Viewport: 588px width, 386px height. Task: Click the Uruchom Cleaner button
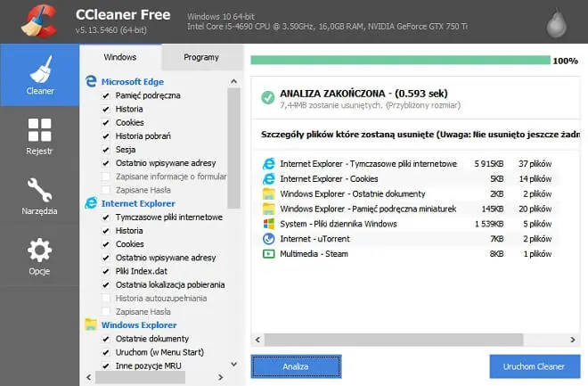pos(534,366)
